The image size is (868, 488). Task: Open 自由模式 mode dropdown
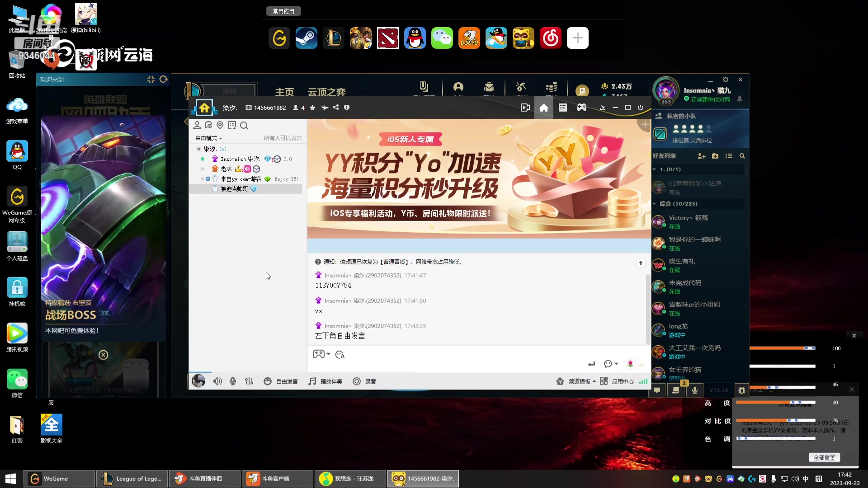[208, 138]
